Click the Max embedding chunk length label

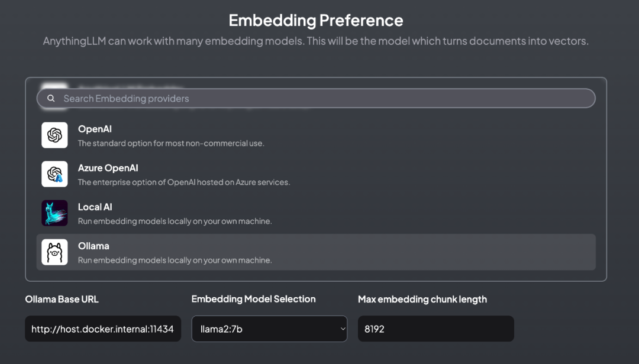422,299
